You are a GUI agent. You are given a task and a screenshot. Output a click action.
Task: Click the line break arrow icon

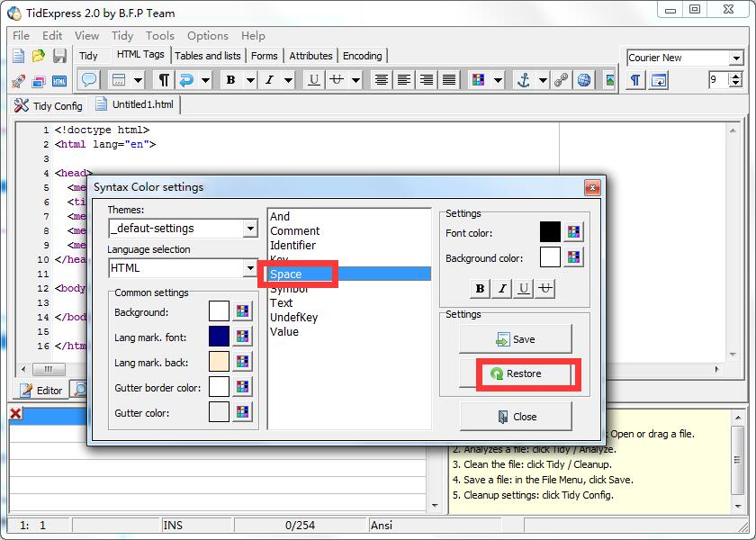coord(186,79)
